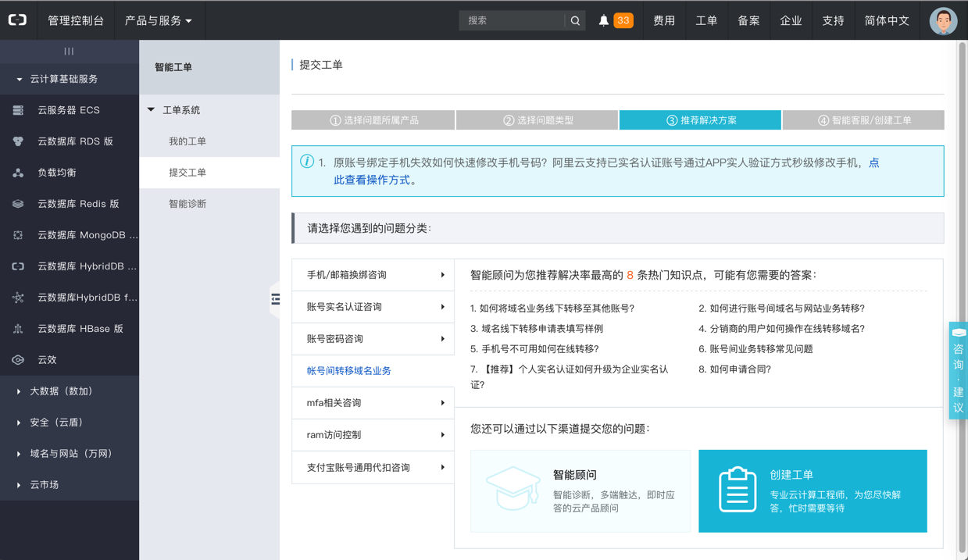Viewport: 968px width, 560px height.
Task: Open the 咨询·建议 side widget
Action: pos(959,370)
